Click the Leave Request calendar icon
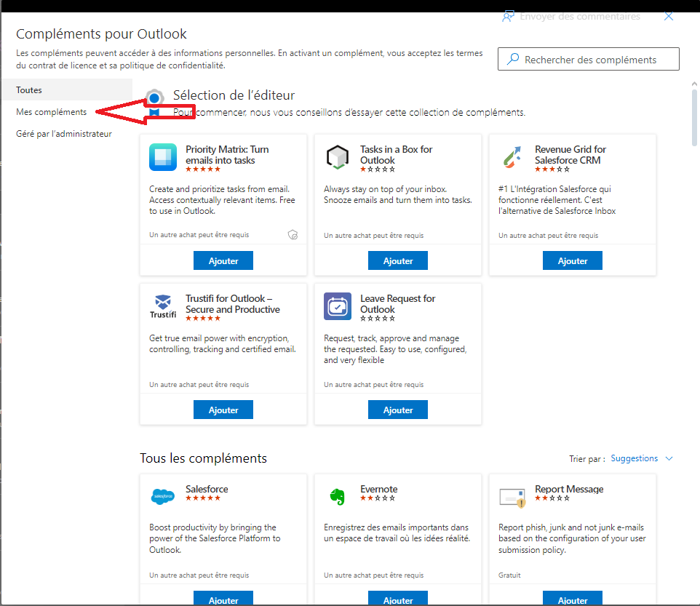Screen dimensions: 700x606 [338, 306]
